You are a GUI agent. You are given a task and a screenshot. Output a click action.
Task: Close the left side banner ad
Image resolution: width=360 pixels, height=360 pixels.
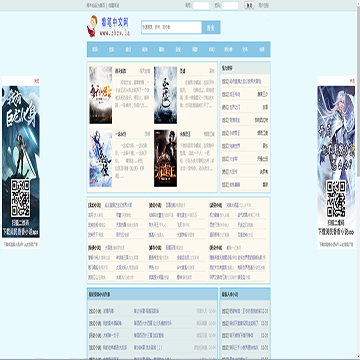37,81
